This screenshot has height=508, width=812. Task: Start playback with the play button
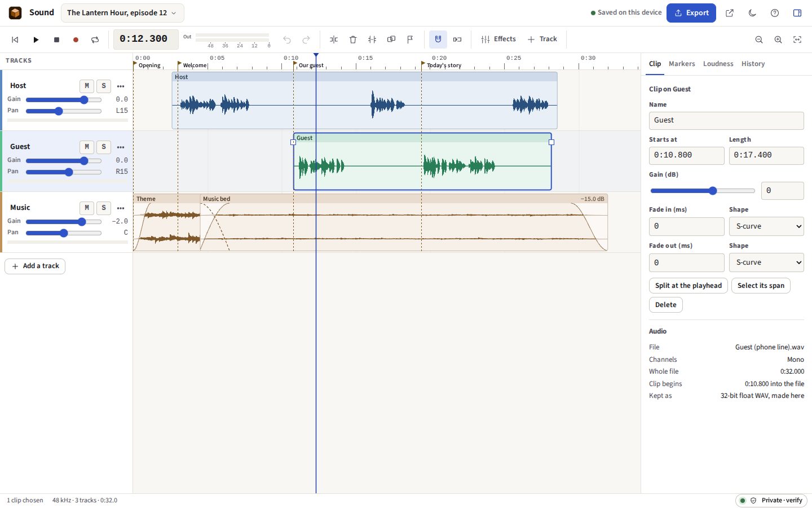pyautogui.click(x=36, y=40)
